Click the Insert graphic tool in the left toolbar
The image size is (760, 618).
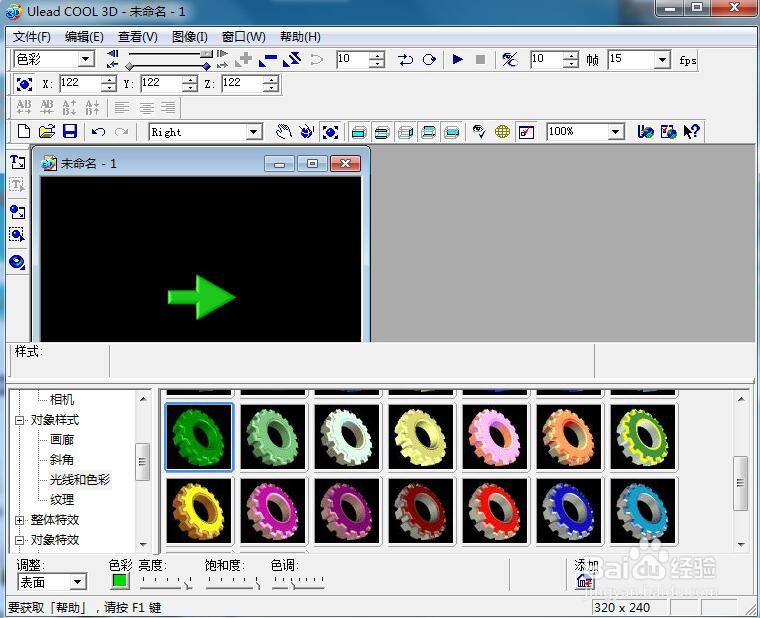[17, 212]
